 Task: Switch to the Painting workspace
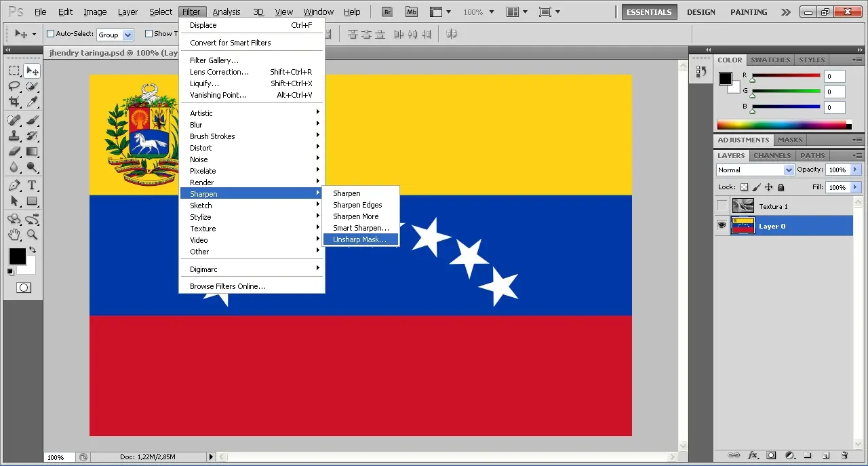(x=749, y=12)
